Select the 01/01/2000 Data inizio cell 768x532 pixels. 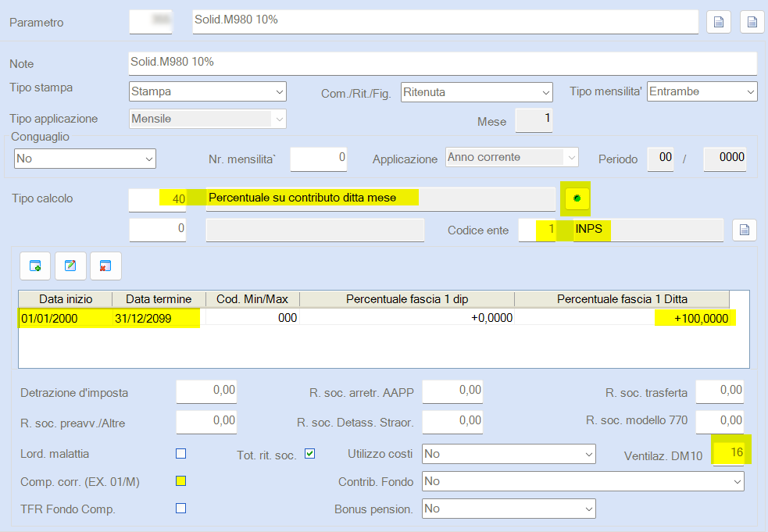click(66, 319)
